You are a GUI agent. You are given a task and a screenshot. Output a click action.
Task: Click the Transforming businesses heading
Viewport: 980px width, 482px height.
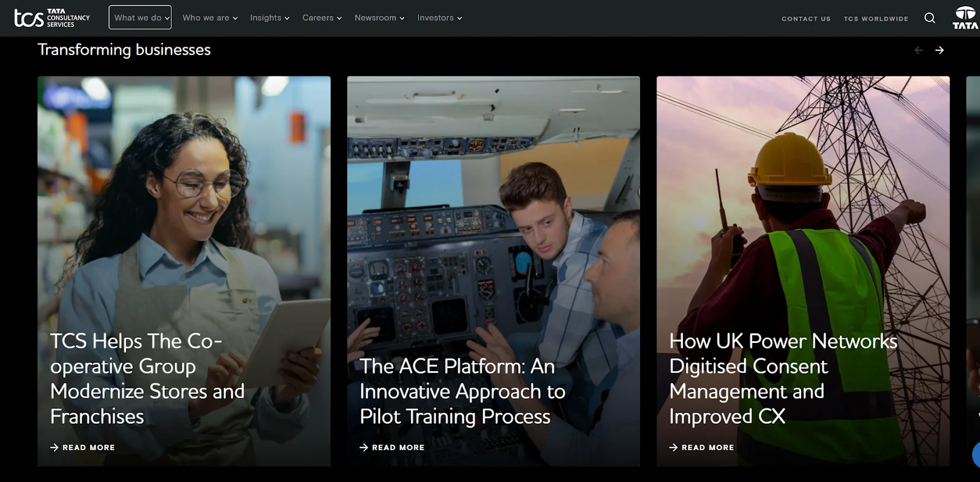(124, 50)
